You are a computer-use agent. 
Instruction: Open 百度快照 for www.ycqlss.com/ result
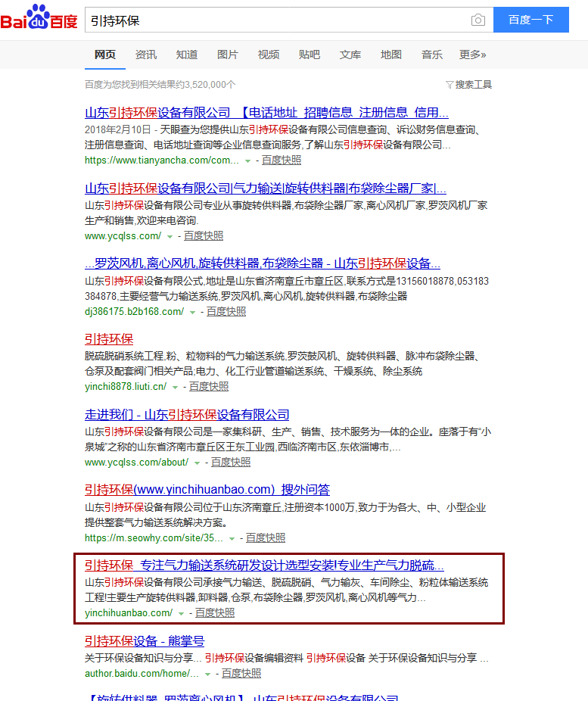click(x=204, y=235)
